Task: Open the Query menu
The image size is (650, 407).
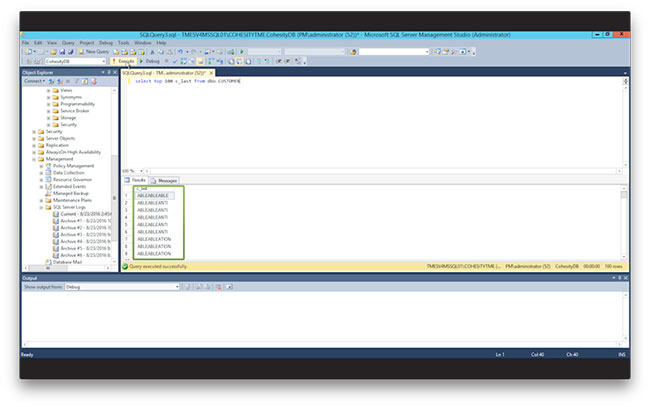Action: pyautogui.click(x=67, y=43)
